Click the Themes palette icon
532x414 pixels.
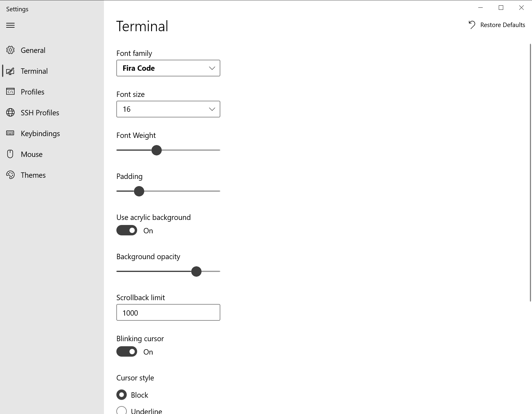coord(10,175)
